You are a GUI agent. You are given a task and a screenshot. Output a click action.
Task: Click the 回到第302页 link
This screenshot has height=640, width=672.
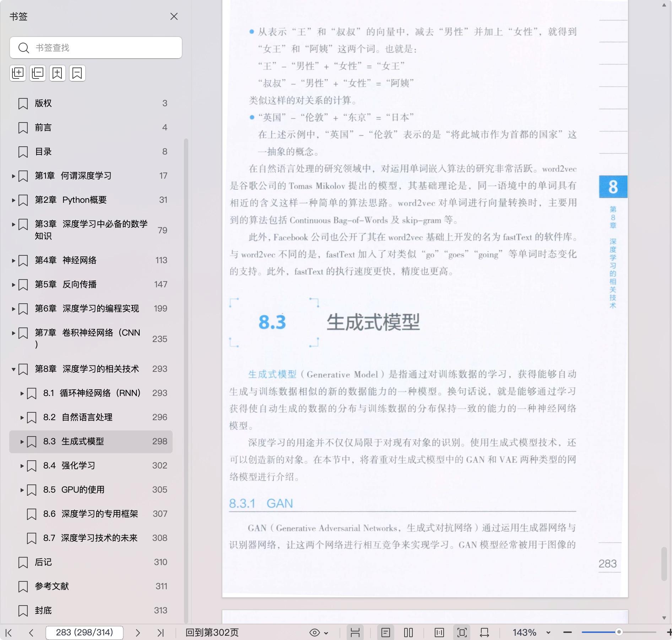[x=212, y=633]
